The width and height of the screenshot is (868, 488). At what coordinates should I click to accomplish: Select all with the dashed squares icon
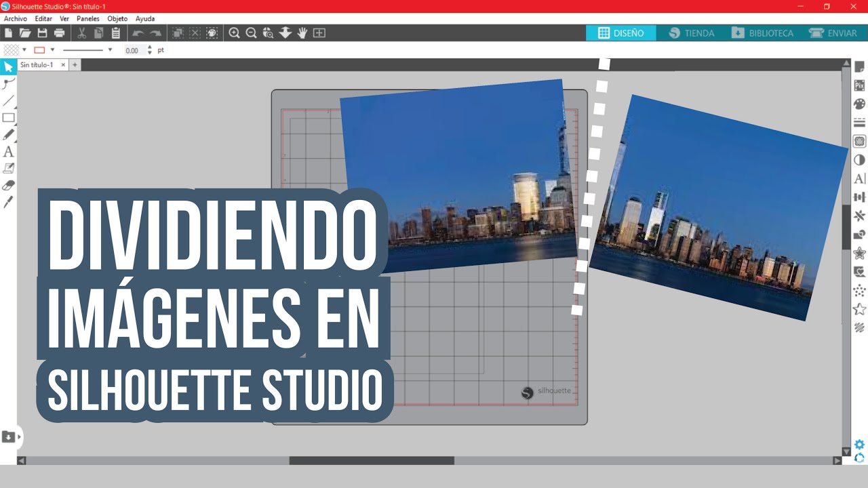tap(178, 33)
